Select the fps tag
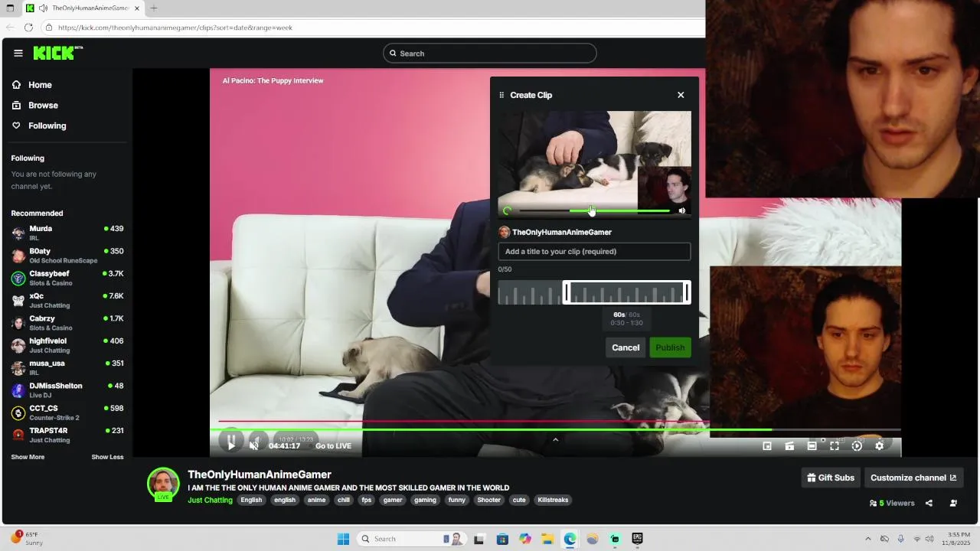The height and width of the screenshot is (551, 980). point(367,500)
